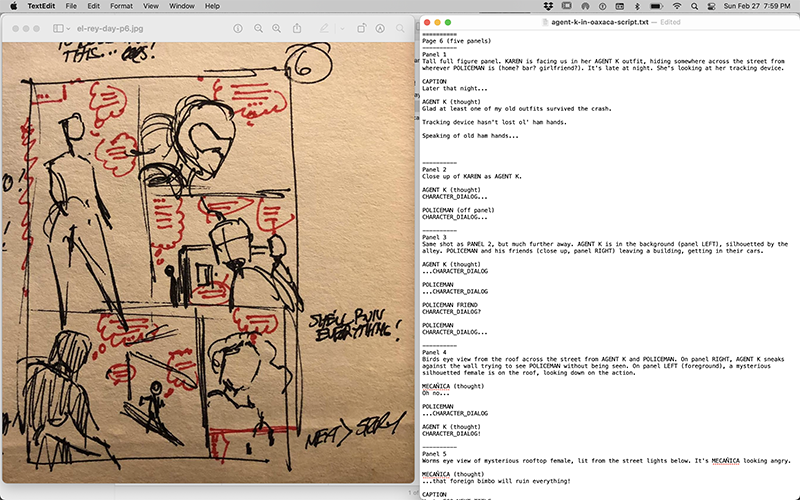
Task: Click the 'Panel 3' heading in script
Action: (434, 237)
